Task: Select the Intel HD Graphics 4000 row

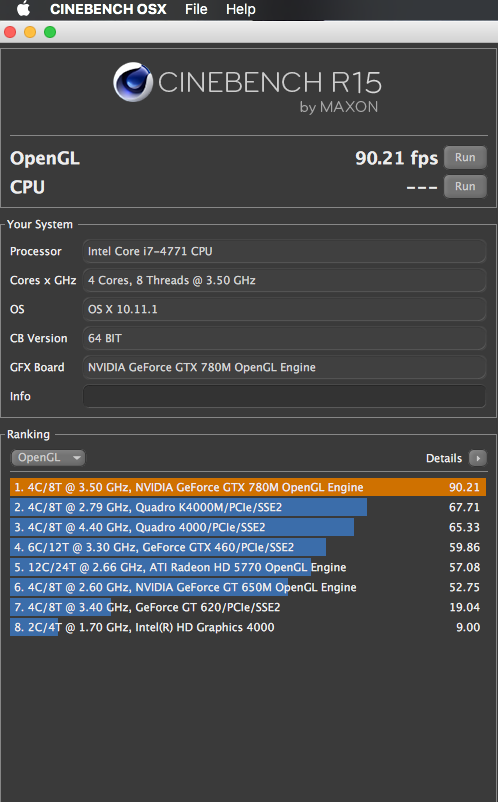Action: click(247, 627)
